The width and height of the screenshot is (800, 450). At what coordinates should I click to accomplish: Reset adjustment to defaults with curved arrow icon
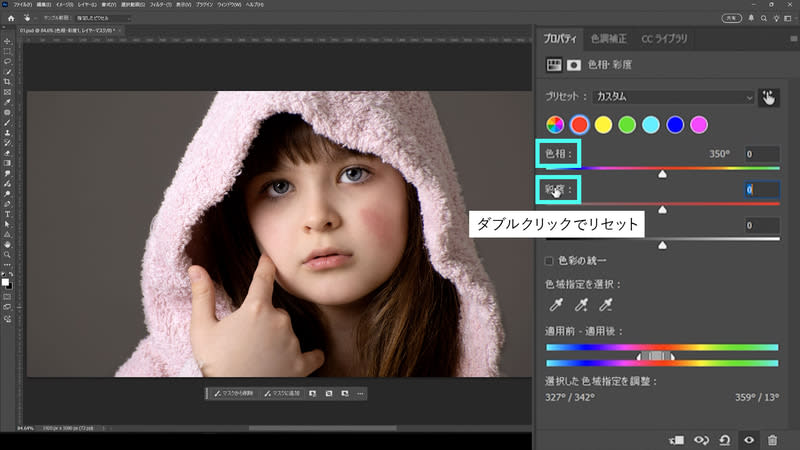click(x=724, y=439)
